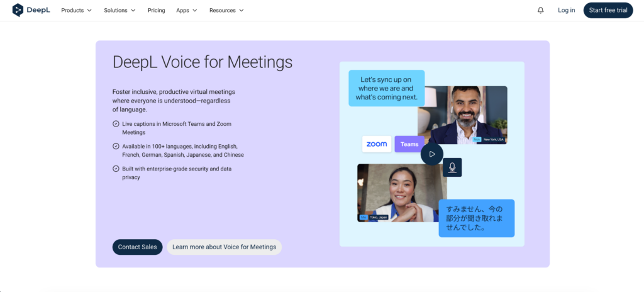Click checkmark icon beside enterprise-grade security
This screenshot has width=644, height=292.
[116, 169]
